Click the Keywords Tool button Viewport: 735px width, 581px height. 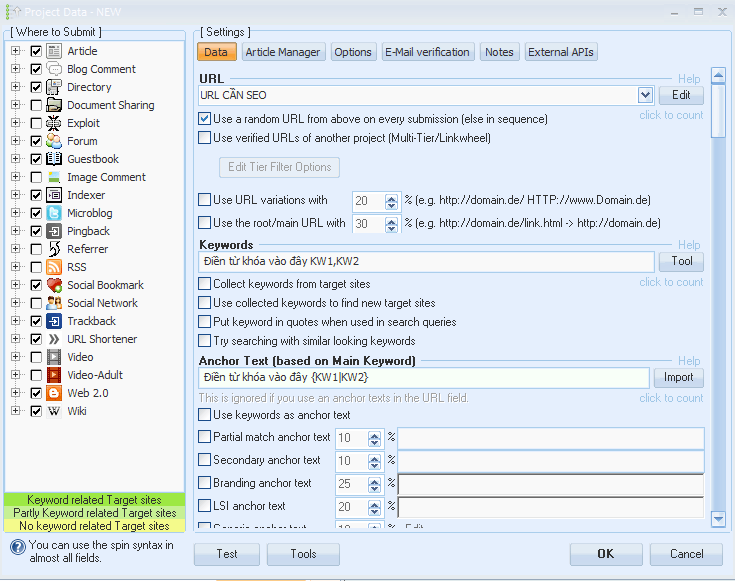681,261
